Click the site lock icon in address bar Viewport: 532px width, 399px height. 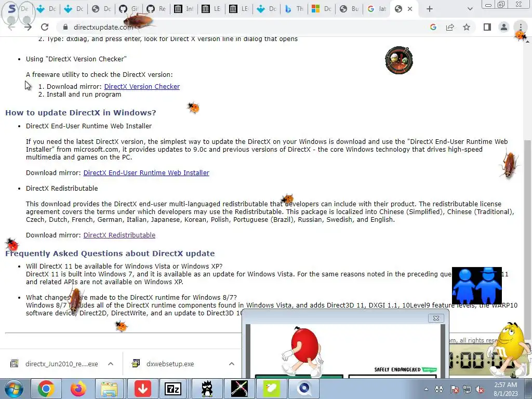[x=65, y=27]
